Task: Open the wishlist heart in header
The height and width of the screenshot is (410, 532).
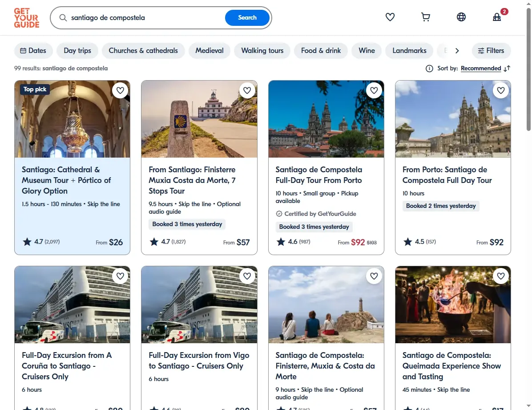Action: tap(390, 17)
